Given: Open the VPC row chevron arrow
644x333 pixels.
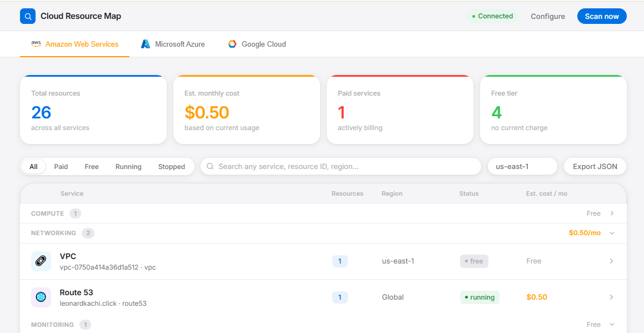Looking at the screenshot, I should click(611, 261).
